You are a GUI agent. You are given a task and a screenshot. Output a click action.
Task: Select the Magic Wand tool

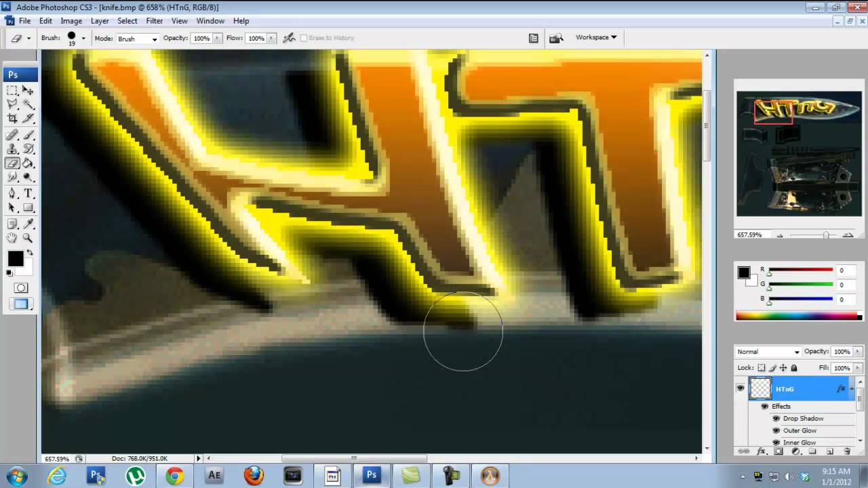tap(28, 104)
